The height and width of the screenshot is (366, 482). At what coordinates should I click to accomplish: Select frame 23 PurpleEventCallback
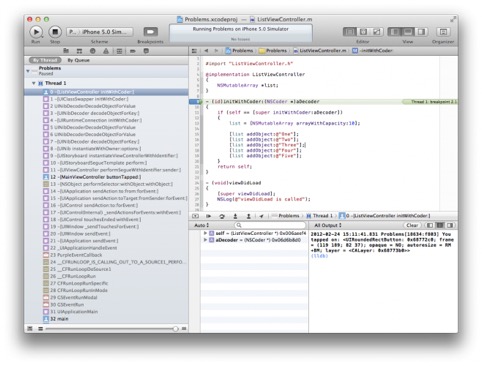click(x=106, y=255)
